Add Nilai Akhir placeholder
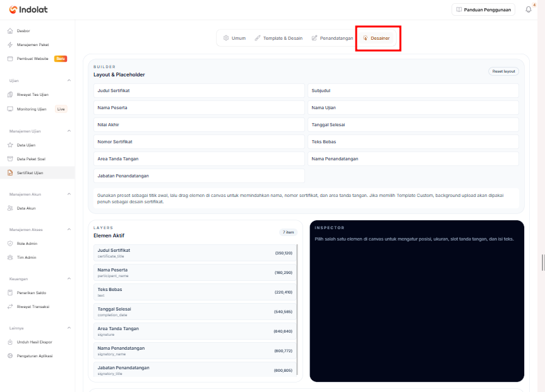 [199, 125]
